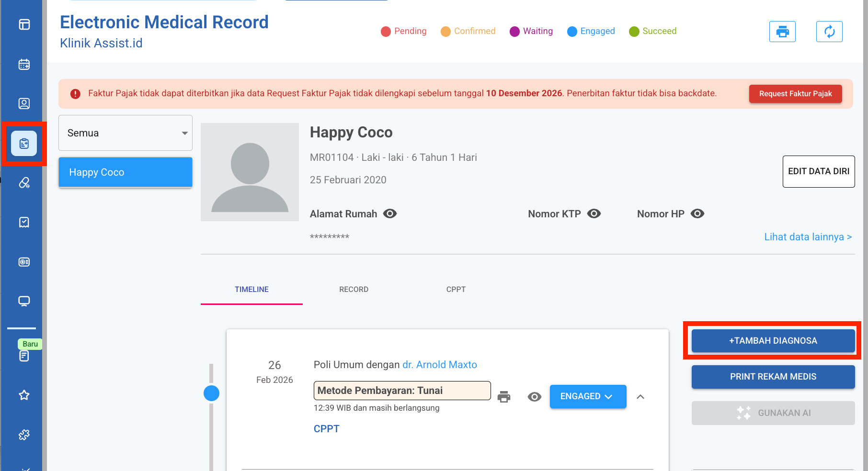This screenshot has width=868, height=471.
Task: Switch to the CPPT tab
Action: click(456, 289)
